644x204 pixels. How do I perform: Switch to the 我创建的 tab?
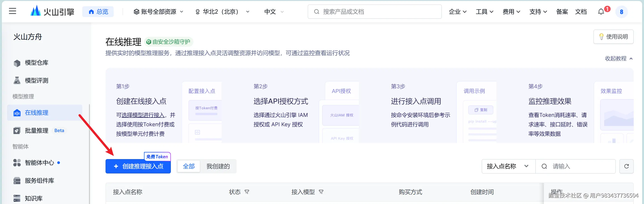(x=218, y=166)
